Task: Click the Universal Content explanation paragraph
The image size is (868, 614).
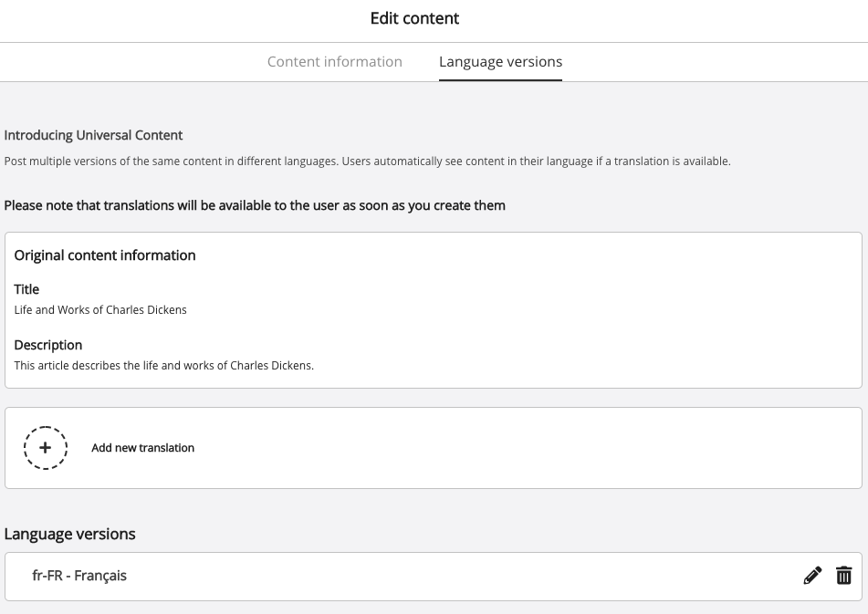Action: (367, 161)
